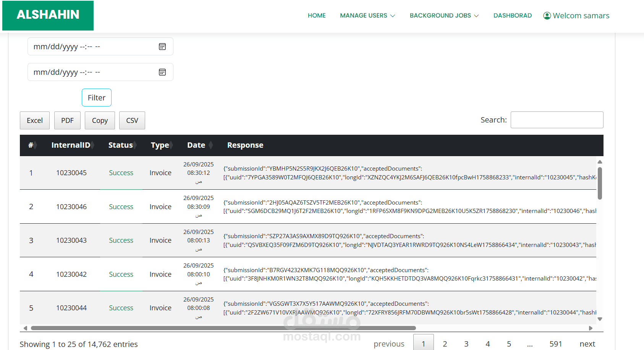Focus the Search input field
The height and width of the screenshot is (350, 644).
[557, 120]
